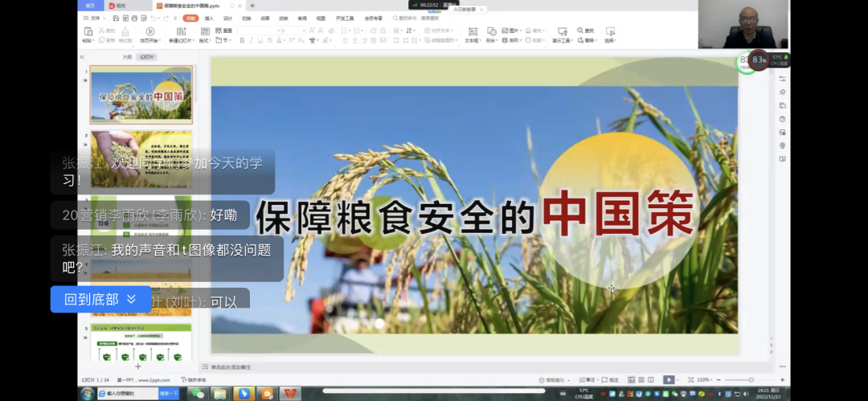This screenshot has width=868, height=401.
Task: Open the font name combo box
Action: 256,31
